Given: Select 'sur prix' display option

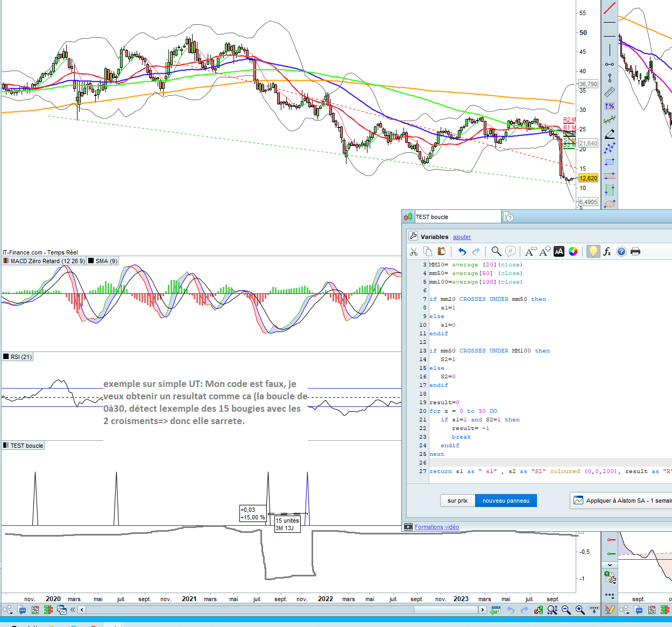Looking at the screenshot, I should (457, 501).
